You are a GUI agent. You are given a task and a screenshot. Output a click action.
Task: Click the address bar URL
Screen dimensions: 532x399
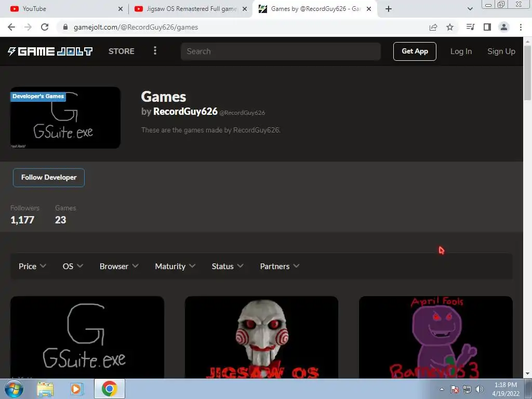(x=136, y=27)
